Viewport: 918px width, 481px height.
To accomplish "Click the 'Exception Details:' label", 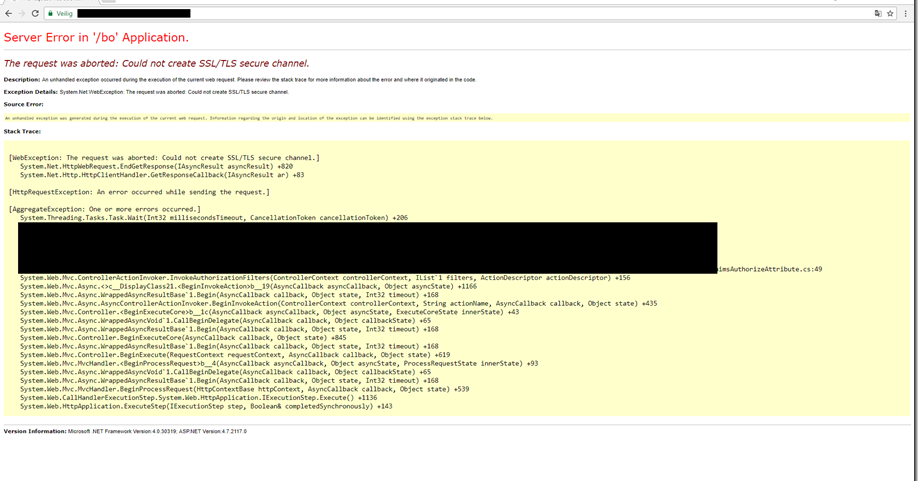I will [x=30, y=92].
